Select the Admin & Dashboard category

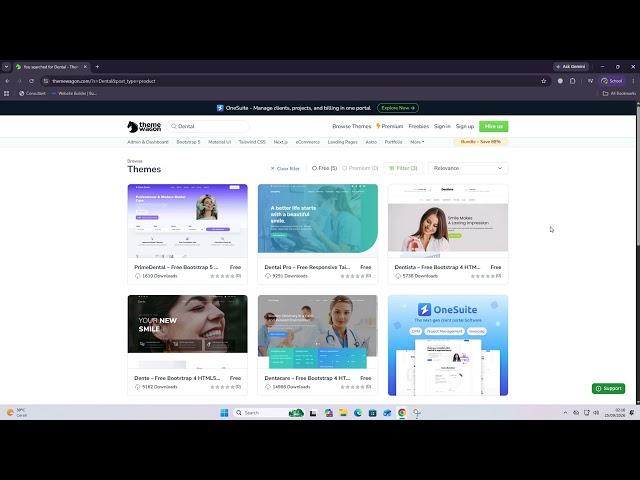tap(148, 142)
